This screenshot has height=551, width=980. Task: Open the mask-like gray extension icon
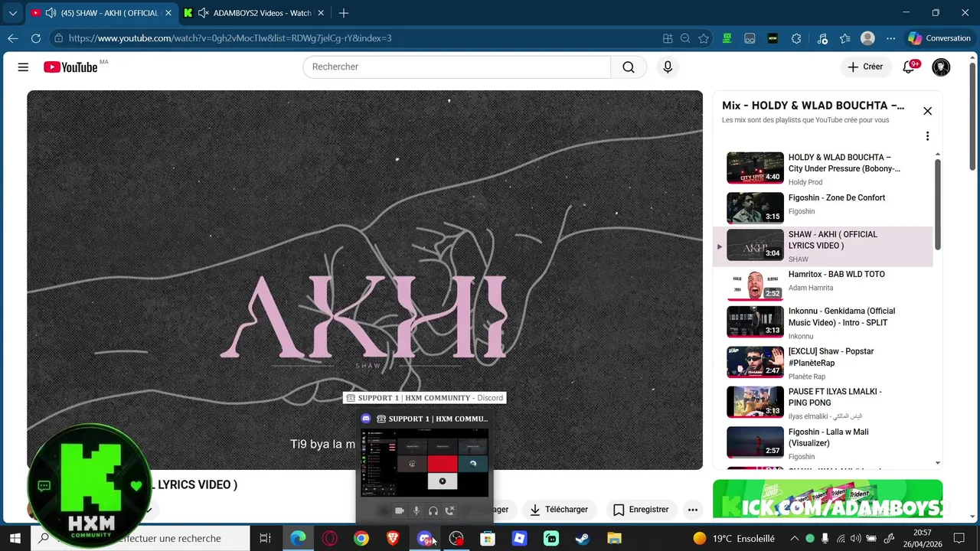pyautogui.click(x=750, y=38)
